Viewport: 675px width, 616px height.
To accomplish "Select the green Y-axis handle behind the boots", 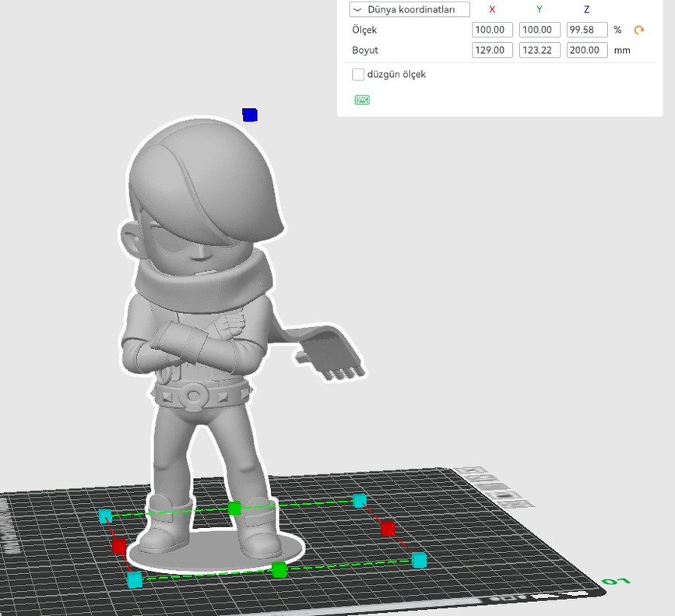I will pos(234,509).
